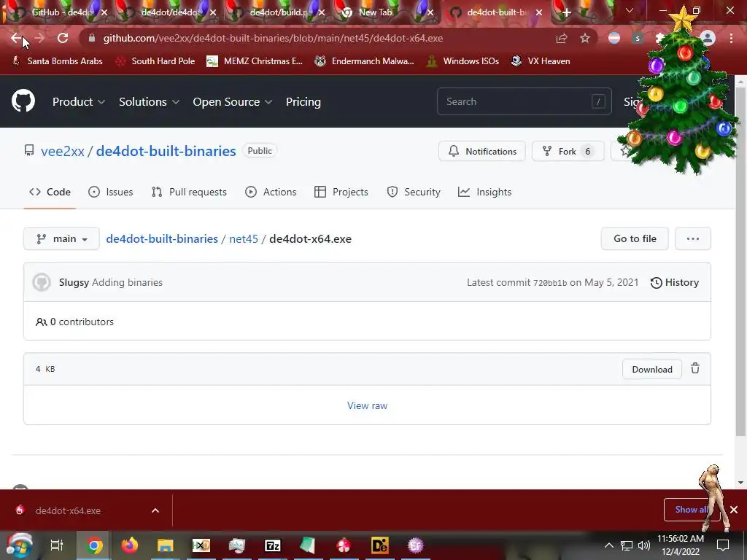747x560 pixels.
Task: Expand the de4dot-x64.exe download options
Action: (155, 510)
